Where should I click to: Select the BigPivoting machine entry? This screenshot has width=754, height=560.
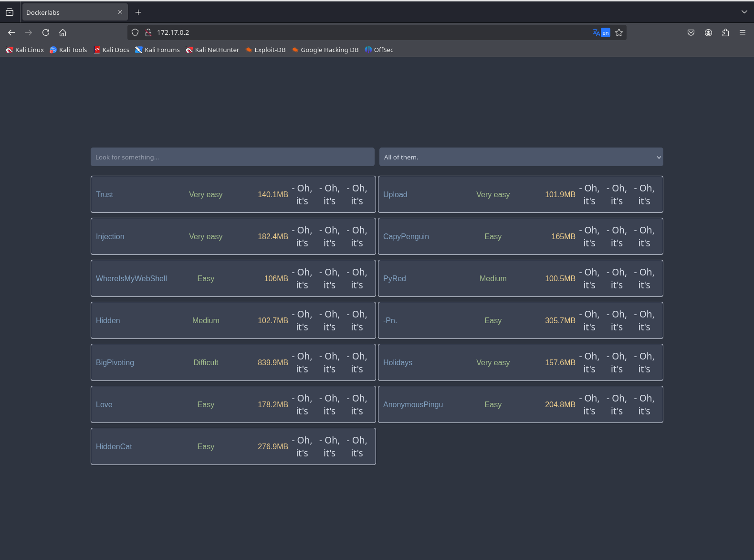pos(115,362)
